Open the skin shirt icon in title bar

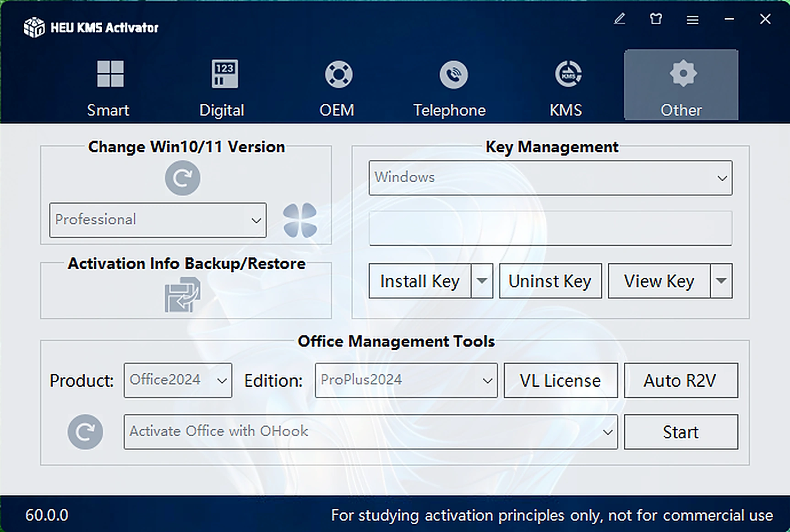[x=656, y=19]
